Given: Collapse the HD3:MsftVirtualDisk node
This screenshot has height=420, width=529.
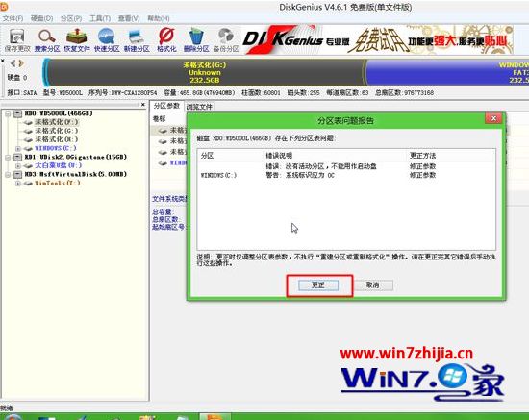Looking at the screenshot, I should 8,174.
